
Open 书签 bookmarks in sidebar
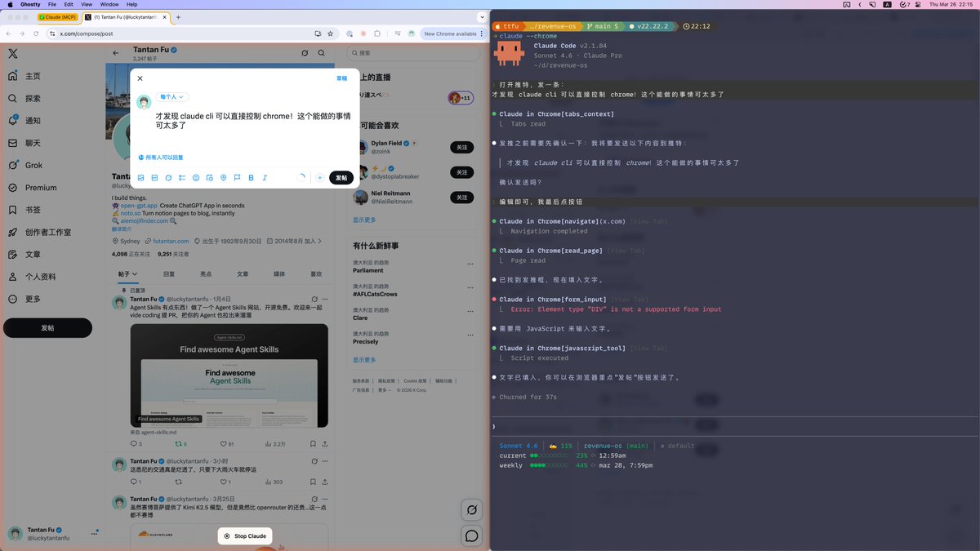[24, 210]
